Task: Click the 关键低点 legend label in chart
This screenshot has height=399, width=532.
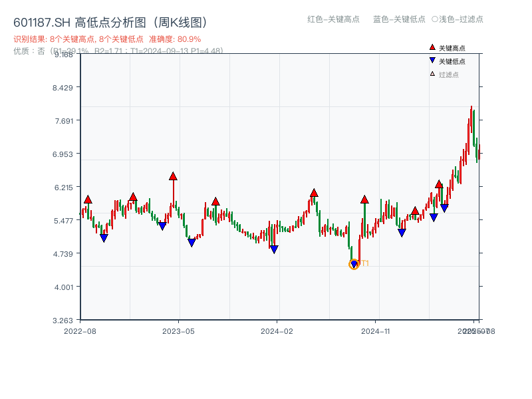Action: (x=452, y=61)
